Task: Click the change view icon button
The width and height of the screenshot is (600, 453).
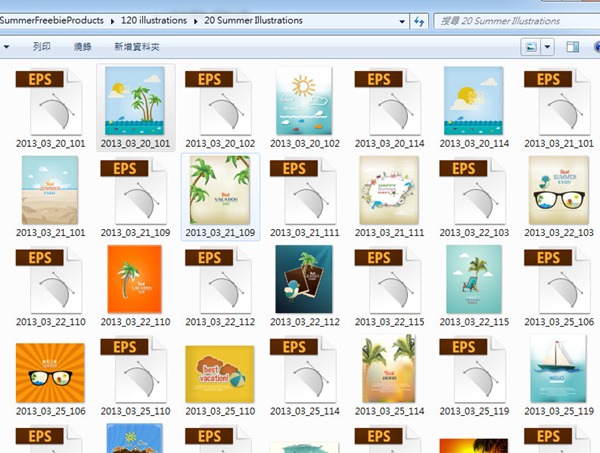Action: [x=531, y=47]
